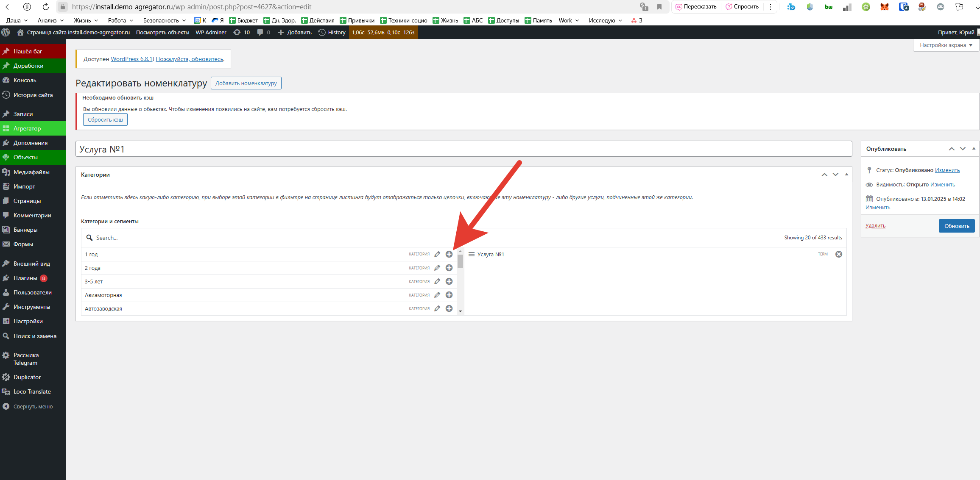The height and width of the screenshot is (480, 980).
Task: Open the Плагины menu in sidebar
Action: [x=25, y=278]
